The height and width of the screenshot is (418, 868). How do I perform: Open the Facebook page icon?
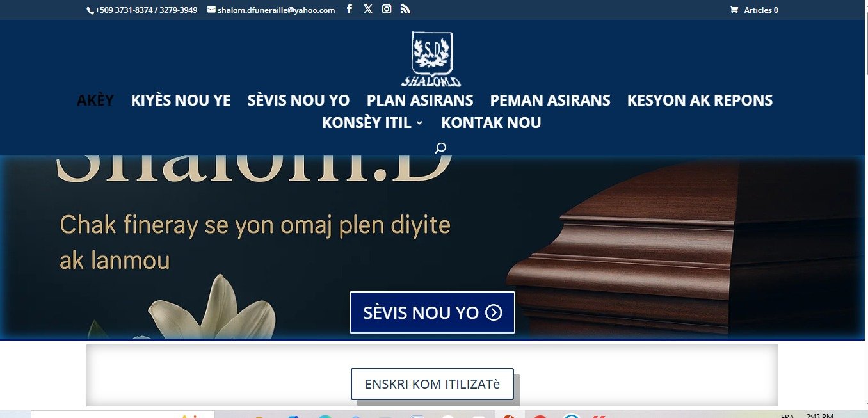coord(350,9)
